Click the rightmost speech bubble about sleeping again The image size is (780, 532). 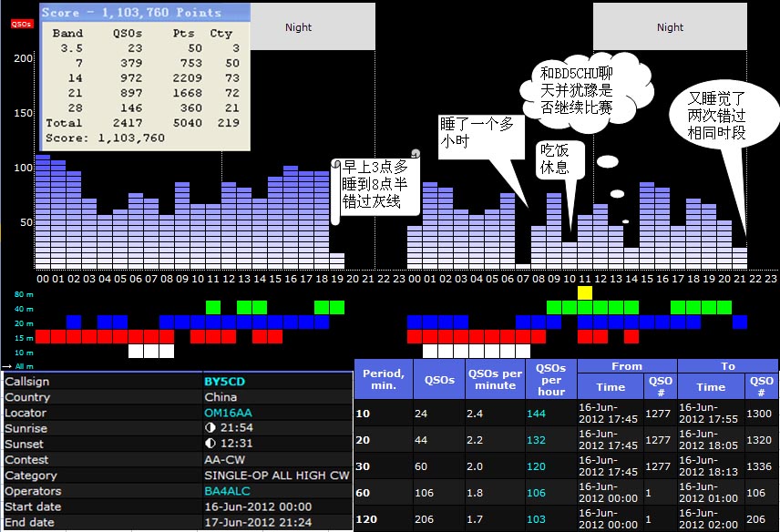pos(716,120)
